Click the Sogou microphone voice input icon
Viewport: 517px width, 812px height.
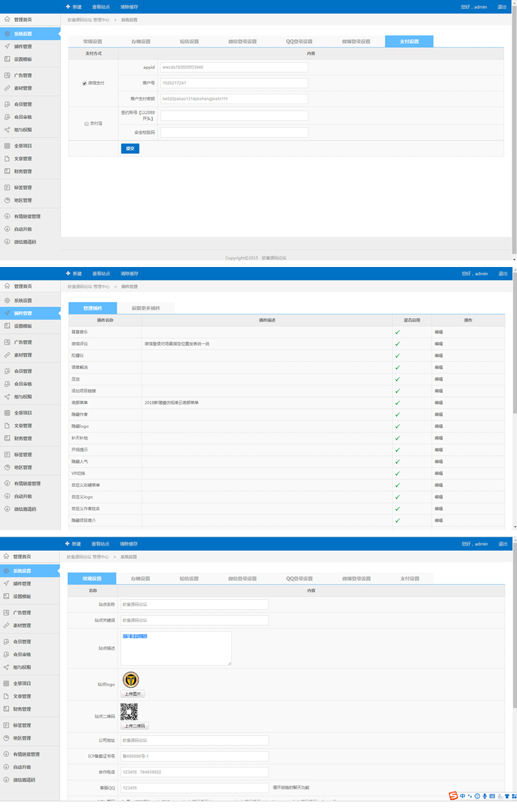(x=485, y=796)
